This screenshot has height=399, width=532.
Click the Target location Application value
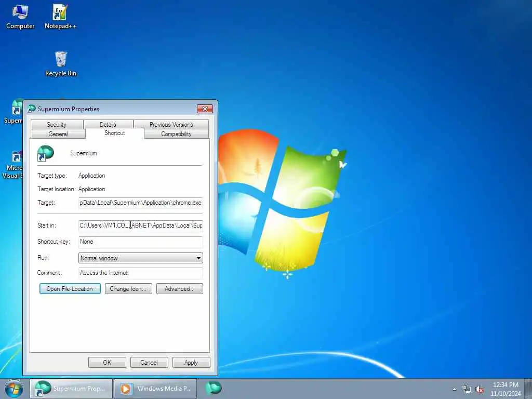click(91, 189)
